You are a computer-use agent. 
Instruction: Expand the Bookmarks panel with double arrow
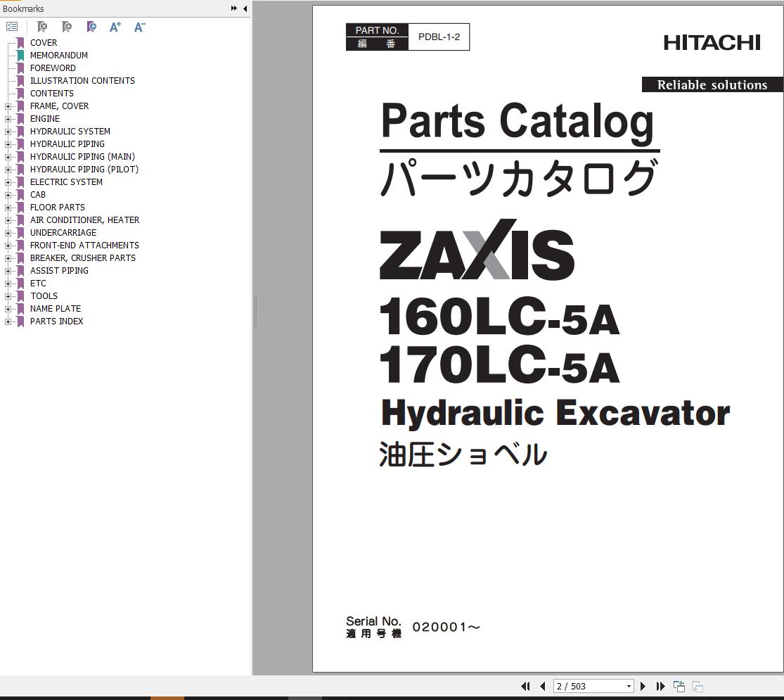233,8
